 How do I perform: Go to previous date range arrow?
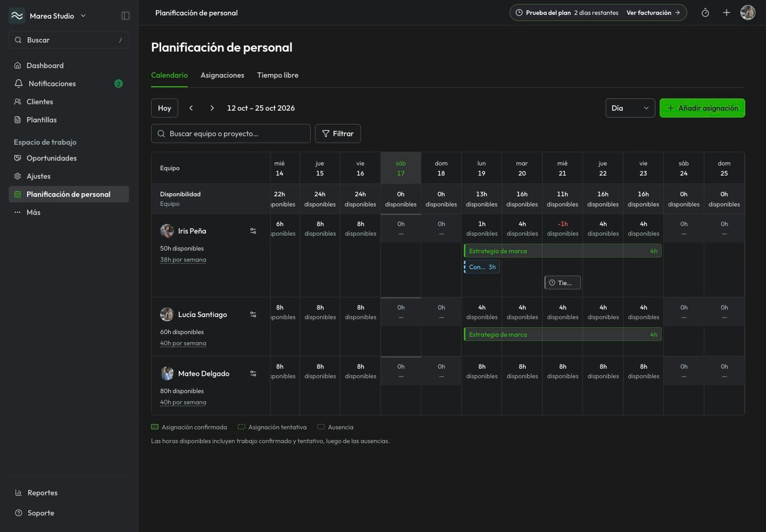point(191,108)
